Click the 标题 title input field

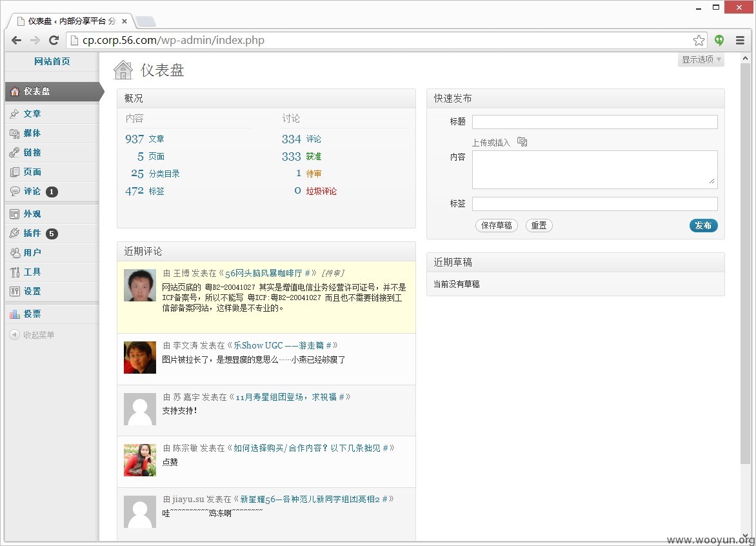coord(595,122)
